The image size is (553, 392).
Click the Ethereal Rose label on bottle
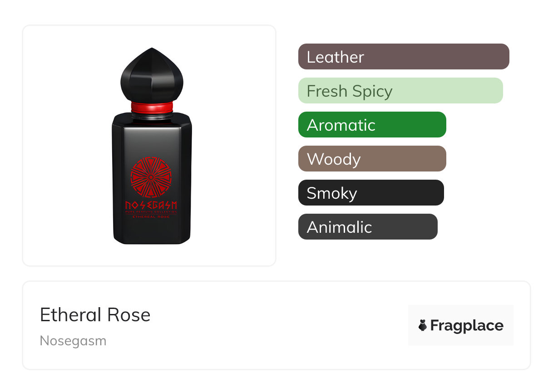[x=151, y=217]
